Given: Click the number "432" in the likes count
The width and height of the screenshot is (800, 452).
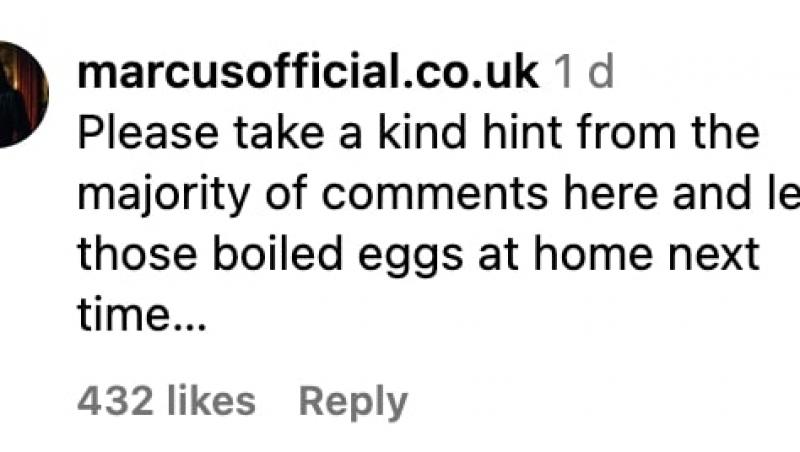Looking at the screenshot, I should [x=115, y=402].
